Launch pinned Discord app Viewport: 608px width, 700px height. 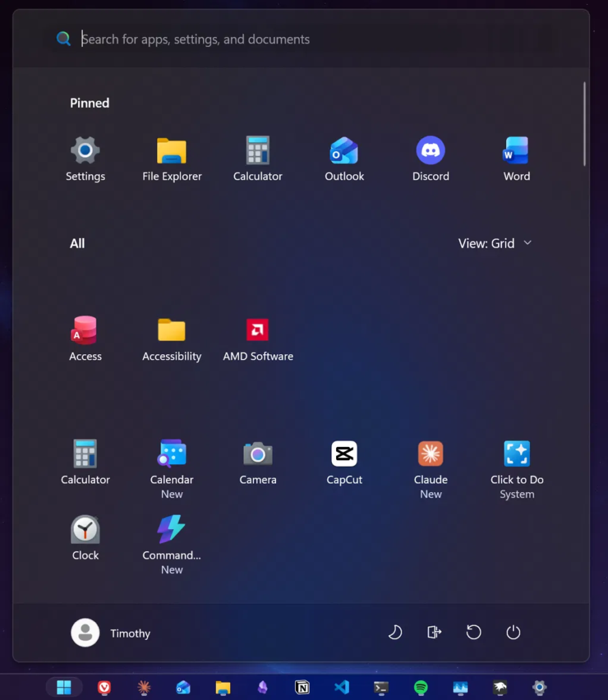pyautogui.click(x=430, y=159)
